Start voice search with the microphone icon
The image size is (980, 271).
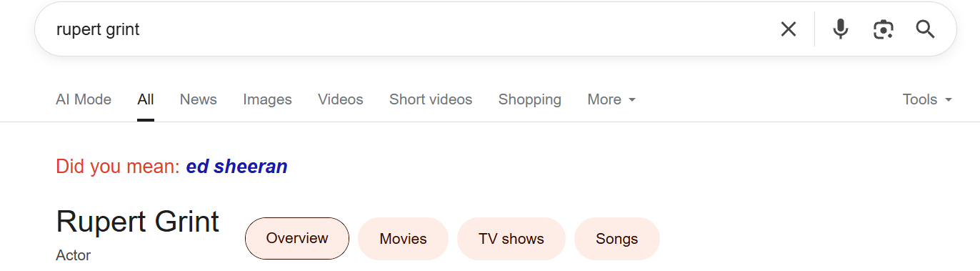click(x=841, y=29)
